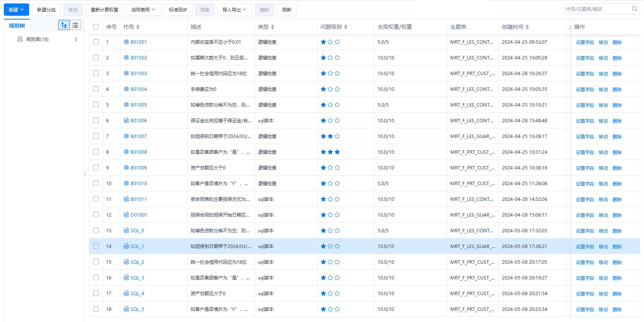Screen dimensions: 644x322
Task: Click the logic check icon beside B01001
Action: point(126,42)
